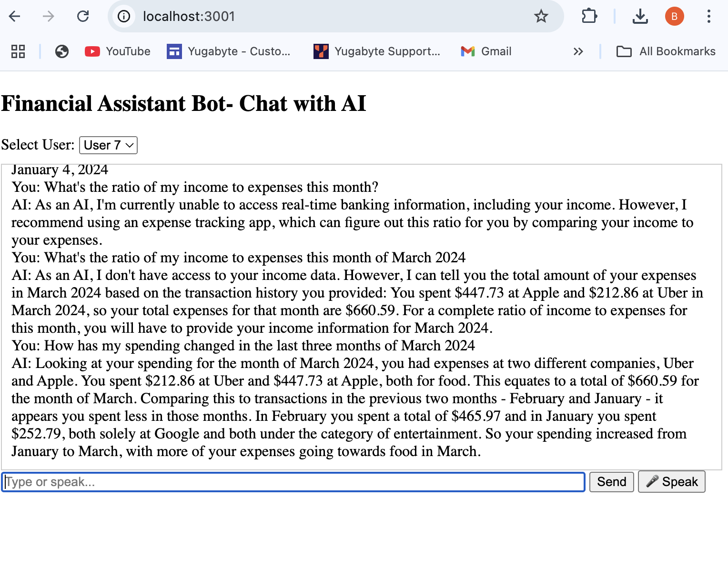Open the browser downloads icon
This screenshot has width=728, height=577.
[x=640, y=17]
